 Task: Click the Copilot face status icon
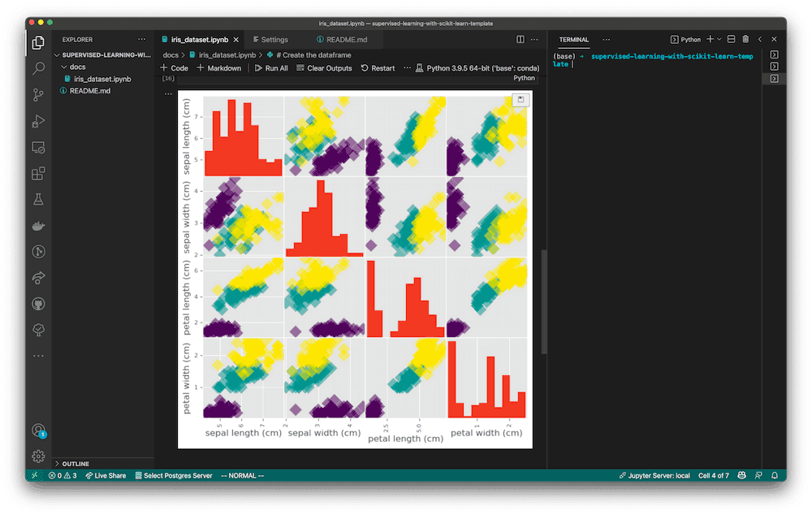click(x=741, y=476)
